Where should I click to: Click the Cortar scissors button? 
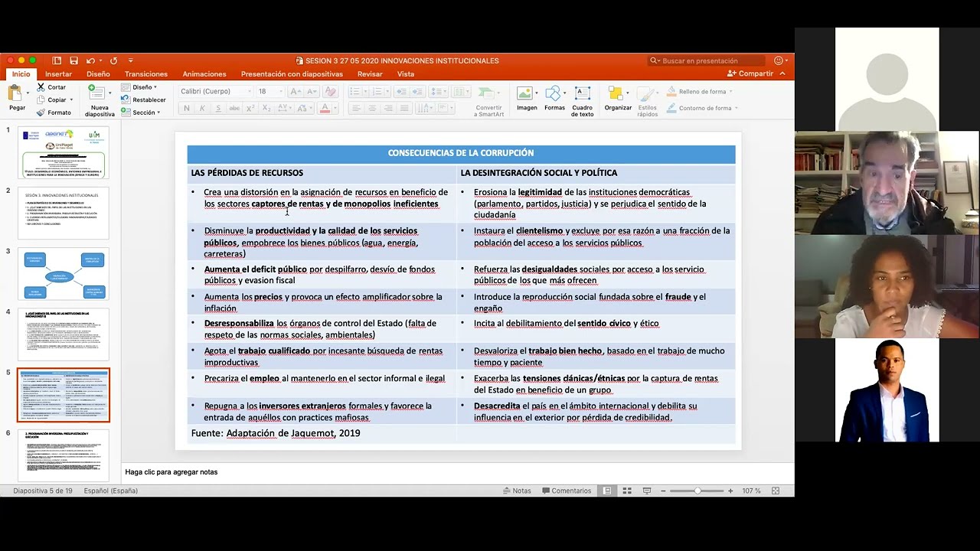51,87
